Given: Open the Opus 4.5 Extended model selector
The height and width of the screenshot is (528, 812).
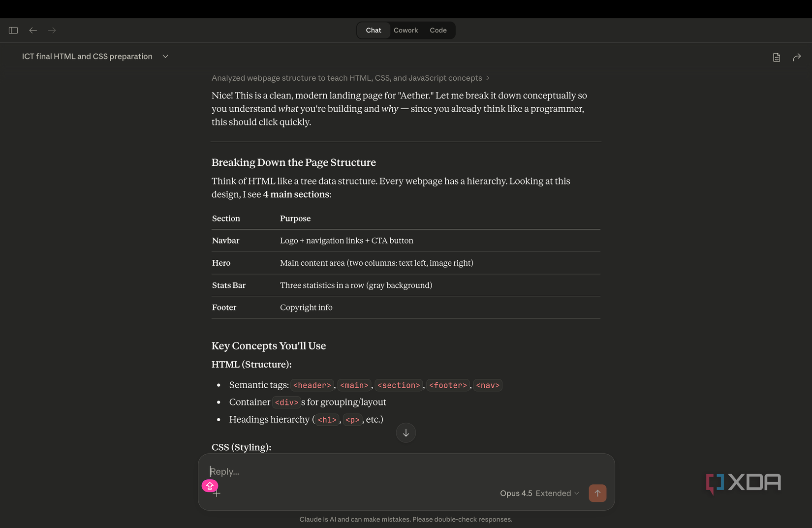Looking at the screenshot, I should point(539,493).
